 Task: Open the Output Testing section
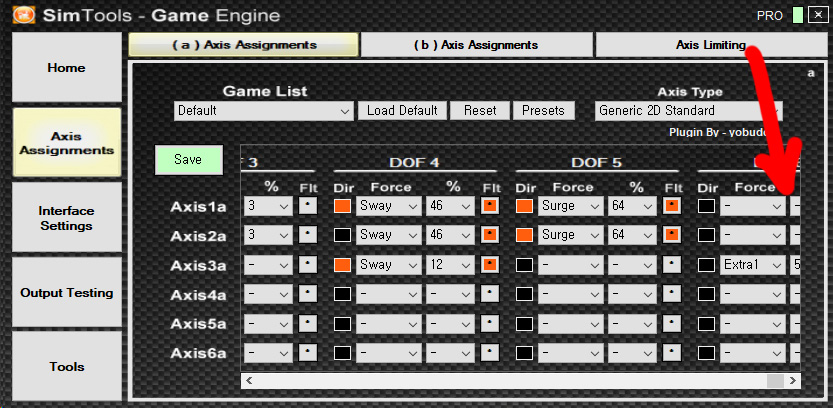(x=66, y=293)
